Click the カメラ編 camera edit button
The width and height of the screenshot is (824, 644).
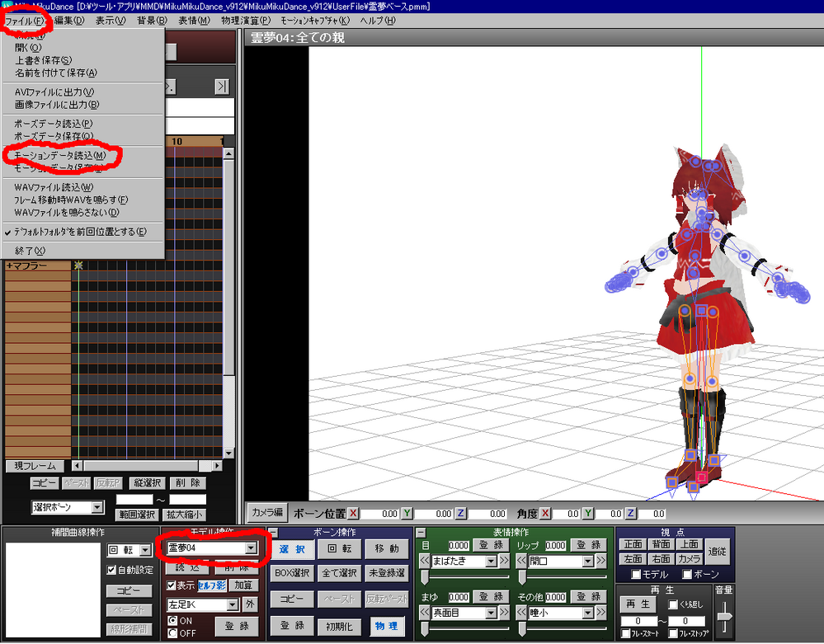point(267,512)
